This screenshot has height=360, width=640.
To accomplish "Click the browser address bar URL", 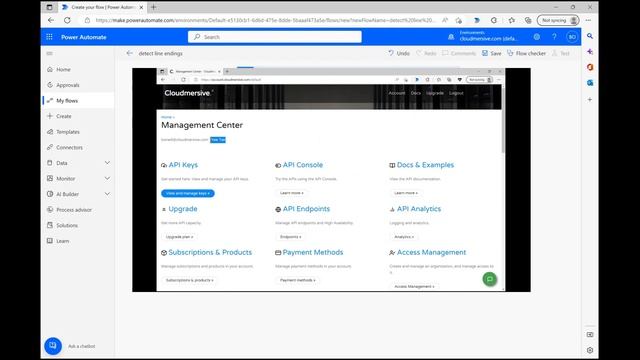I will pyautogui.click(x=265, y=20).
